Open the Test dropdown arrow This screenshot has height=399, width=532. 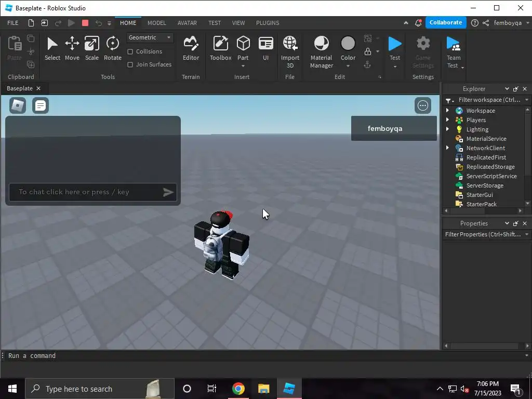coord(395,66)
